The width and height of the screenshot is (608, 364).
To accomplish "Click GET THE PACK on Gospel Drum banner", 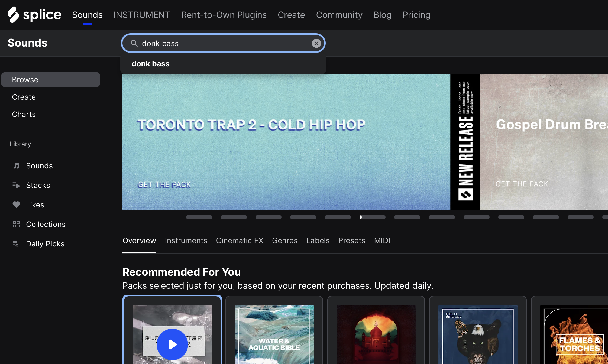I will pos(522,184).
